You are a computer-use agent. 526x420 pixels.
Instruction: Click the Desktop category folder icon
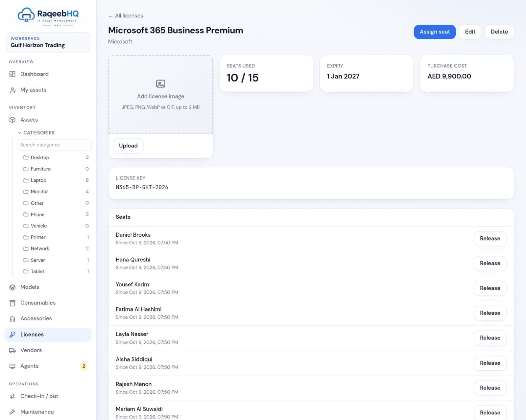click(26, 158)
